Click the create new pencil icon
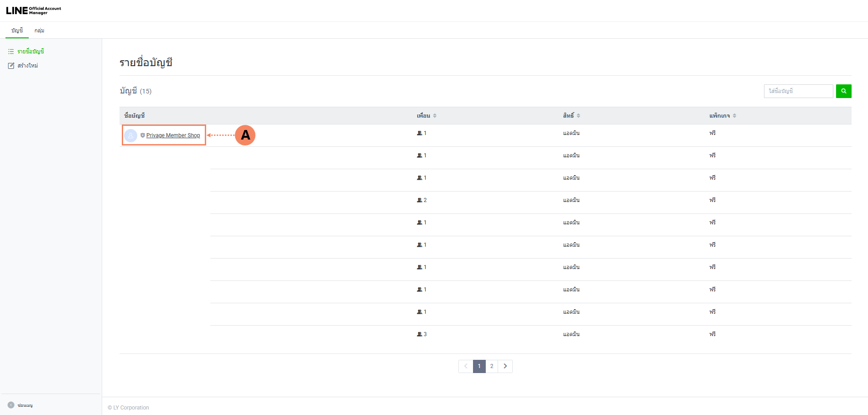Image resolution: width=868 pixels, height=415 pixels. click(x=11, y=66)
